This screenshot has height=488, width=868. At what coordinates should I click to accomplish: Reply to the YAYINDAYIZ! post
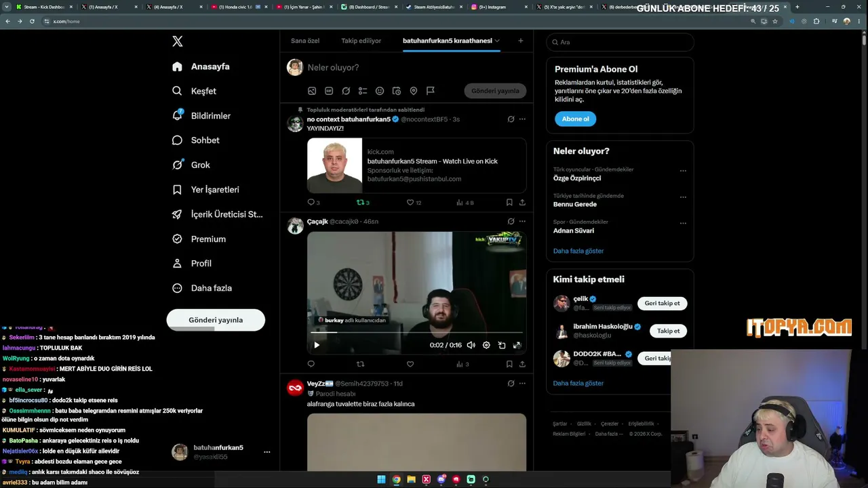[311, 202]
